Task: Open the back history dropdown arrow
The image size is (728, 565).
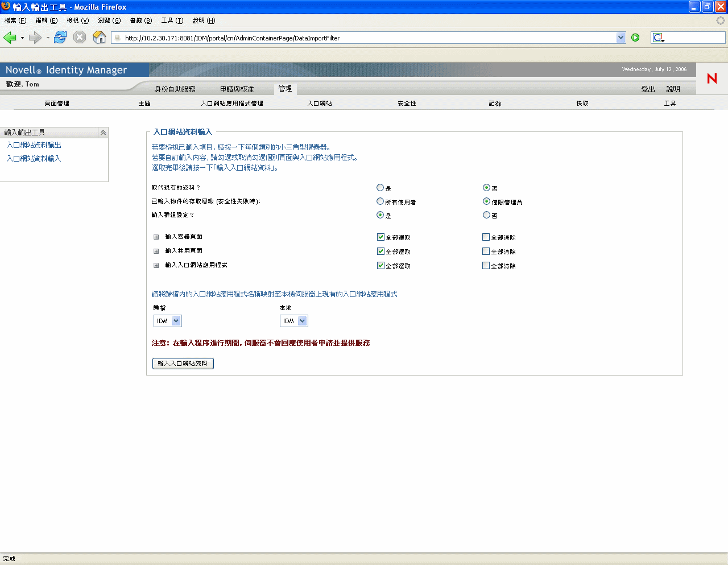Action: pos(22,38)
